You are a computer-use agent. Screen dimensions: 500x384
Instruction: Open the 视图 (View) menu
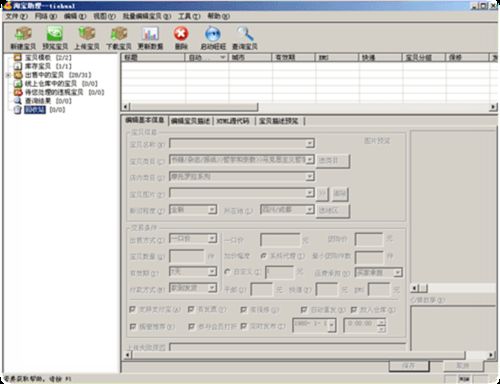[104, 16]
